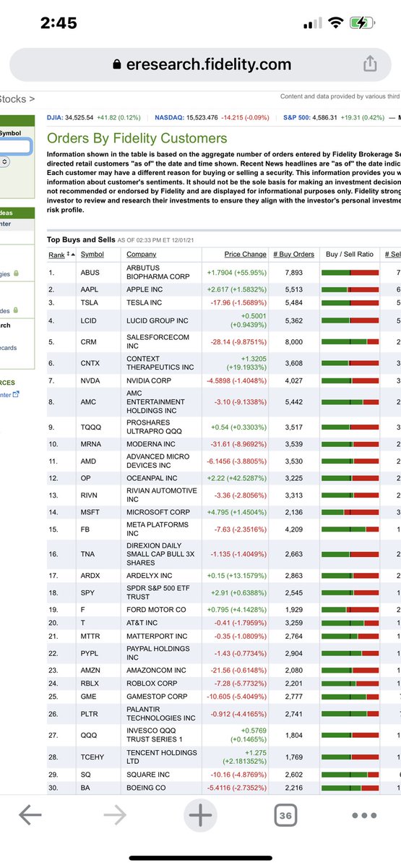Image resolution: width=401 pixels, height=868 pixels.
Task: Sort table by Symbol column
Action: click(92, 254)
